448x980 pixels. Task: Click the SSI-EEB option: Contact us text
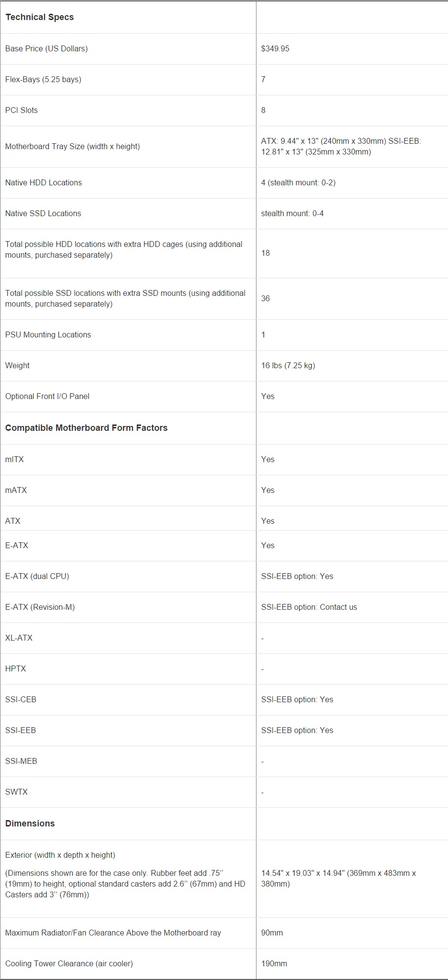point(309,607)
